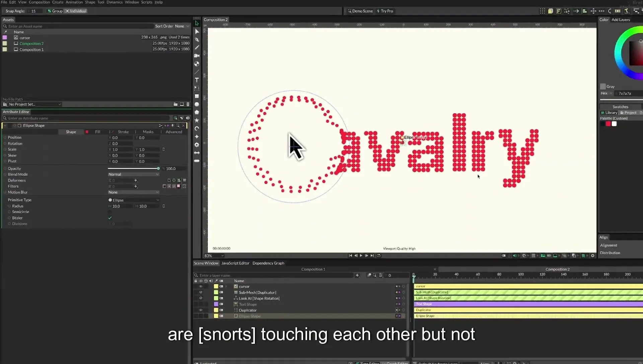Toggle Group snapping mode

[x=55, y=11]
